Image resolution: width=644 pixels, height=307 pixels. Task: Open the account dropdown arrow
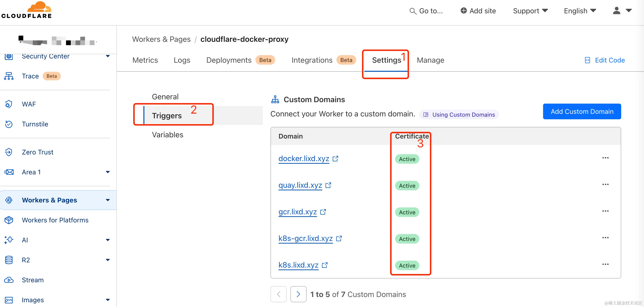pos(629,10)
